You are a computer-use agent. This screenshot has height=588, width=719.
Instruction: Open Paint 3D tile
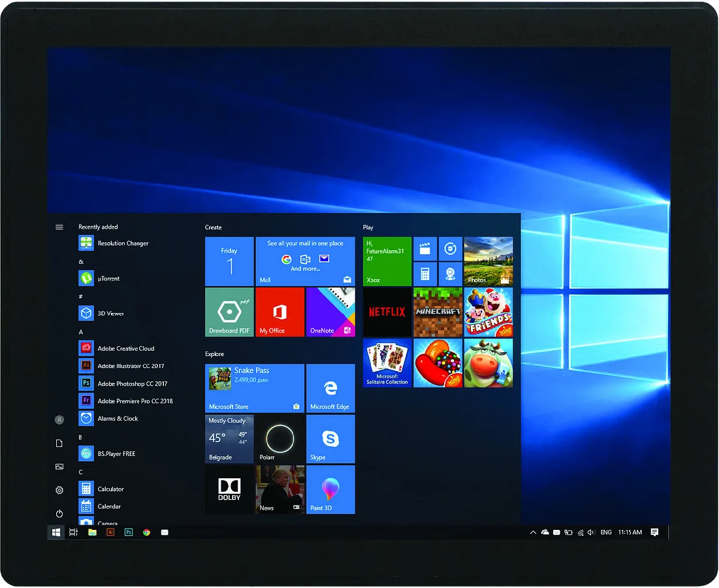330,489
